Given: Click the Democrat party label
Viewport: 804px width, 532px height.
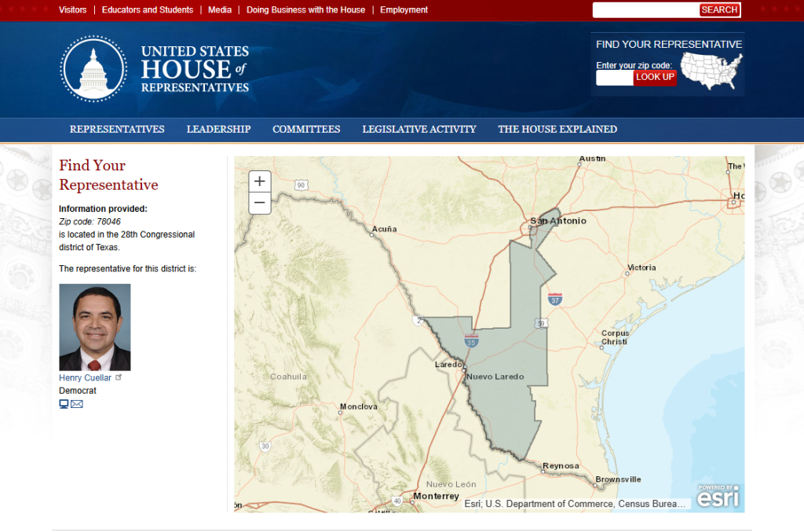Looking at the screenshot, I should click(78, 391).
